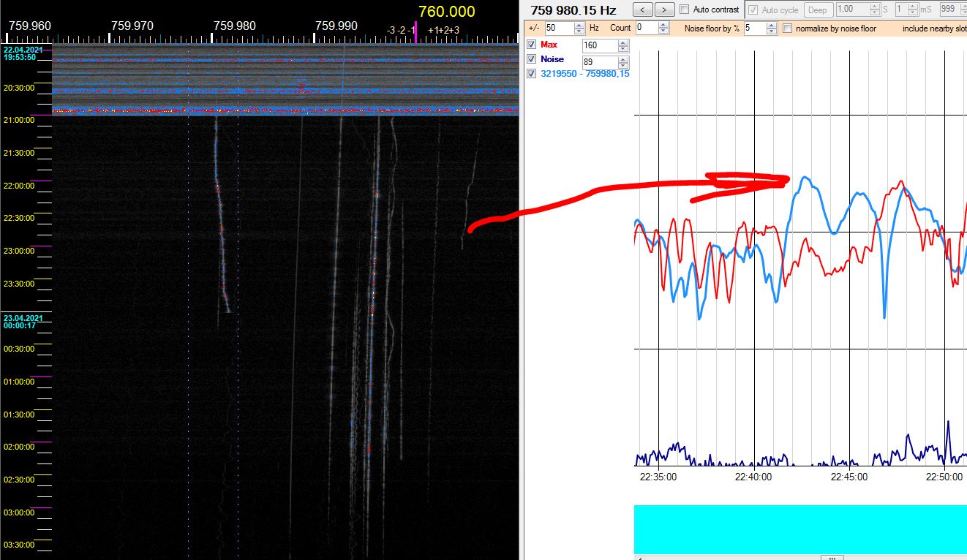Viewport: 967px width, 560px height.
Task: Click the 22:00:00 time label
Action: 18,186
